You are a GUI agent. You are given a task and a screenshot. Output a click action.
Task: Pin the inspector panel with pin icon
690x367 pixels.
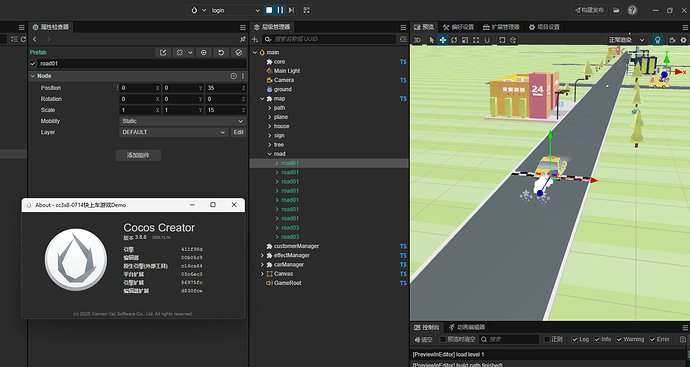click(242, 39)
